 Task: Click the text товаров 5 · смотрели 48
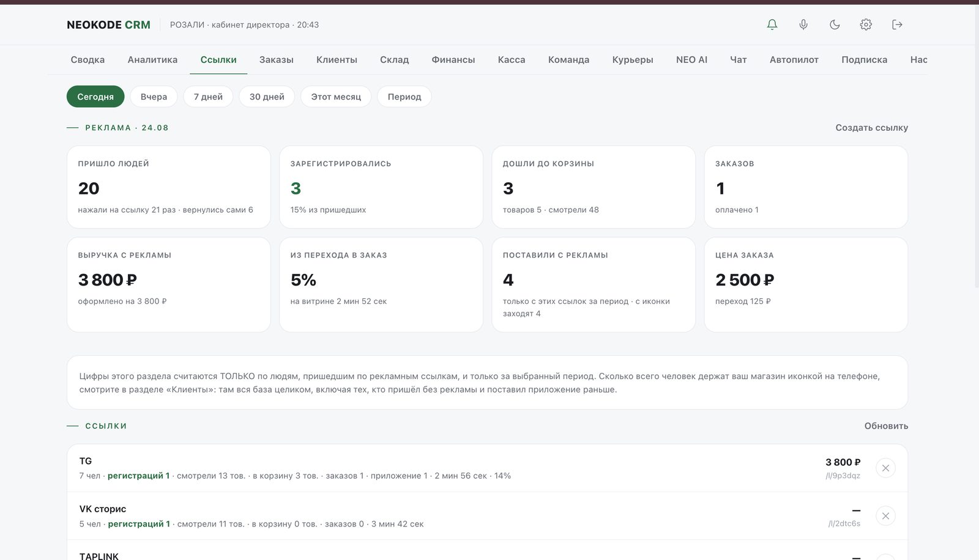point(551,210)
